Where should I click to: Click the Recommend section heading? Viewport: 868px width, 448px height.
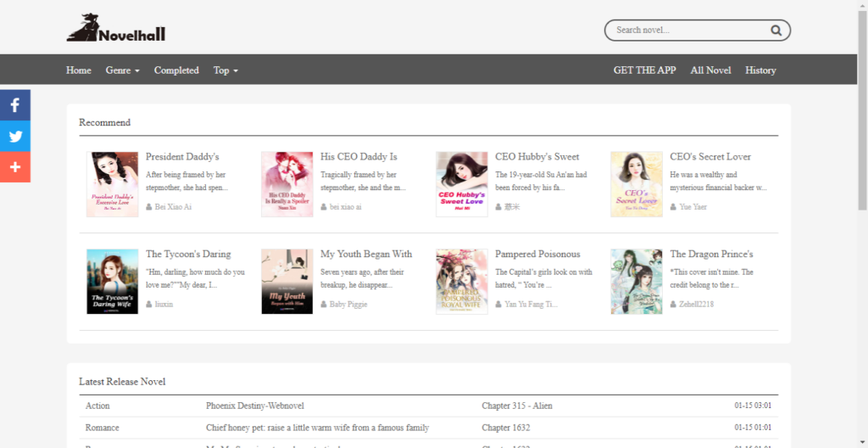pos(104,122)
